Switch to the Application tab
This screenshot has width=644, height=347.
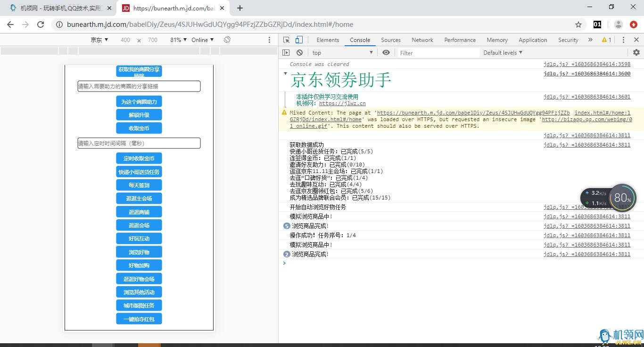533,40
